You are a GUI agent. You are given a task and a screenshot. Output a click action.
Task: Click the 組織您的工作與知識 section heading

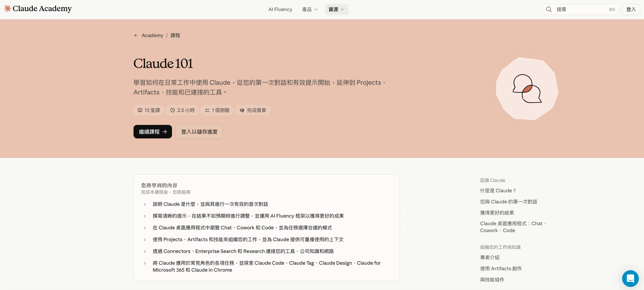pyautogui.click(x=500, y=247)
